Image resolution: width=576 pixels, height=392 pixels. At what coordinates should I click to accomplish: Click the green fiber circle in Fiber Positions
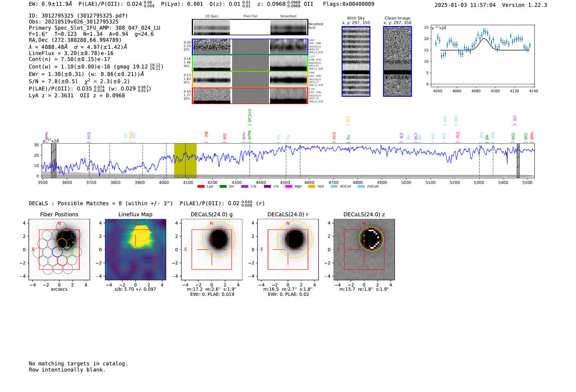[x=67, y=252]
